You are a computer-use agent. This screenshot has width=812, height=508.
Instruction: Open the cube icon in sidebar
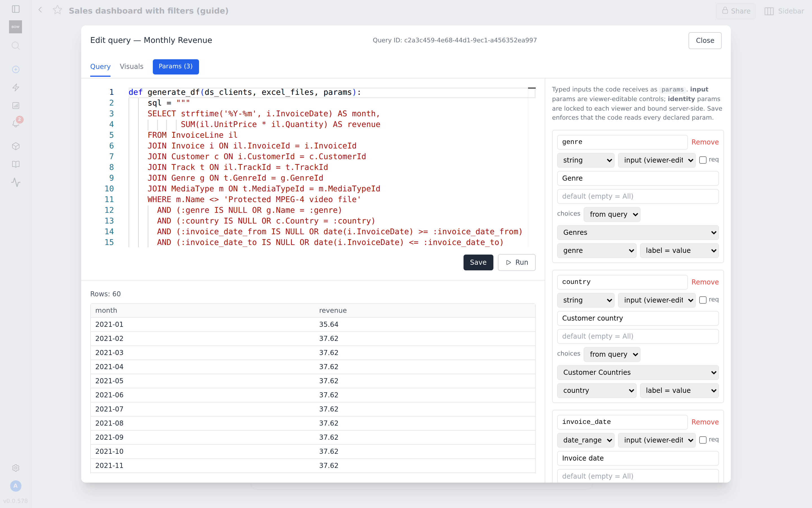16,146
